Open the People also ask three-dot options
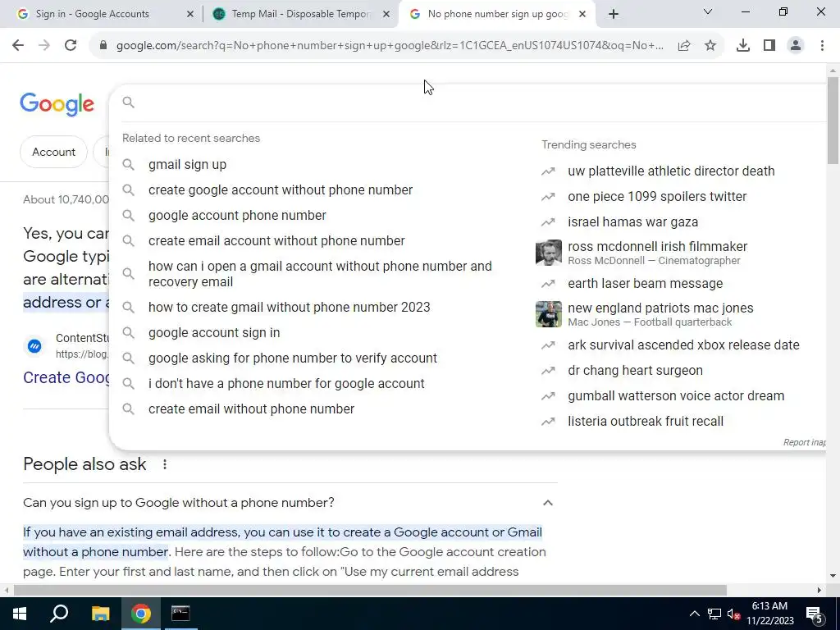The image size is (840, 630). (x=165, y=464)
